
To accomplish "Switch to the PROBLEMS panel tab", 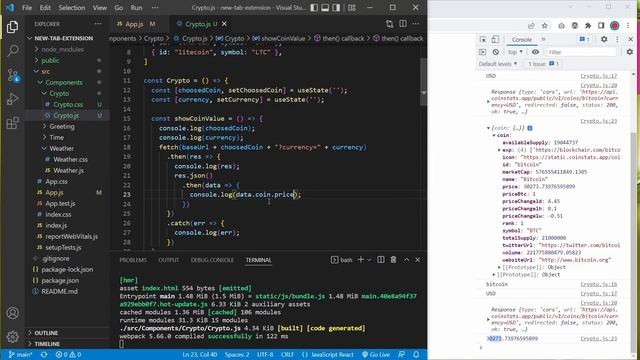I will point(133,260).
